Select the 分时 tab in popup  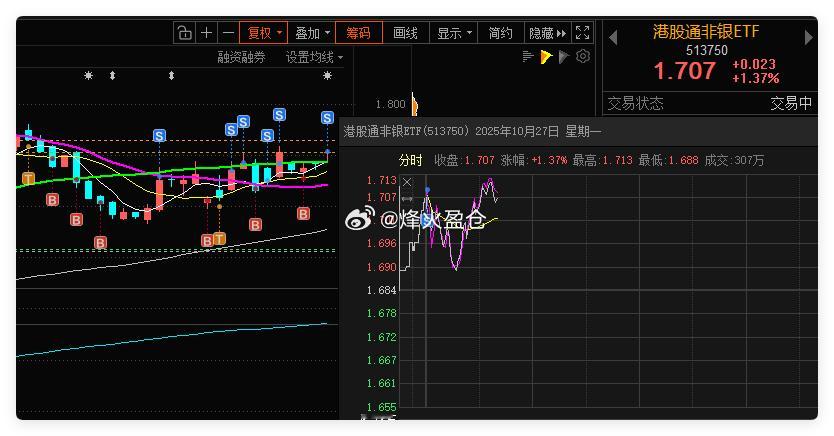[410, 160]
